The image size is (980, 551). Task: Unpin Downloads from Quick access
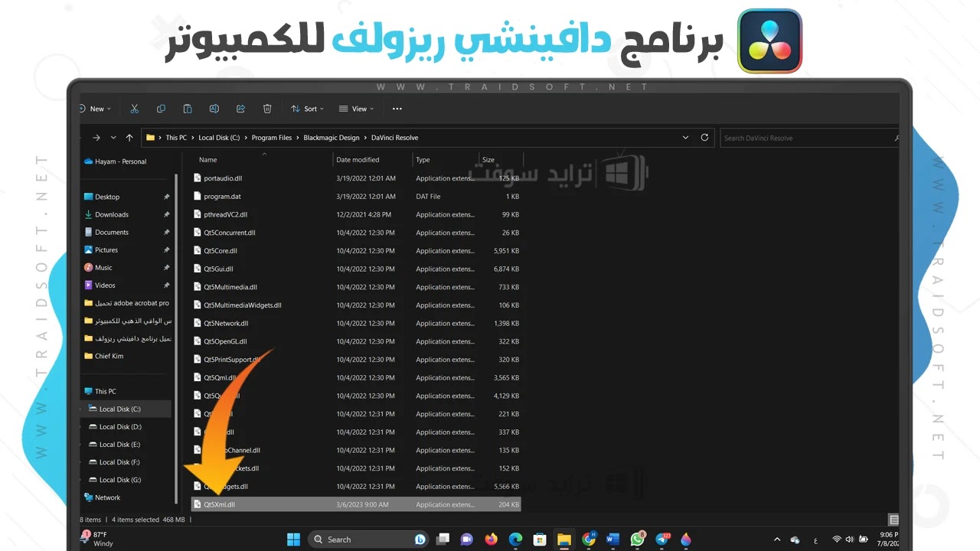coord(167,214)
